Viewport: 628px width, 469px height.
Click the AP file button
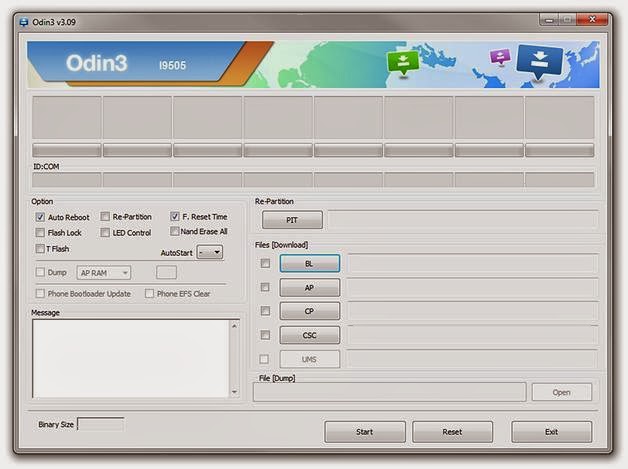(310, 288)
